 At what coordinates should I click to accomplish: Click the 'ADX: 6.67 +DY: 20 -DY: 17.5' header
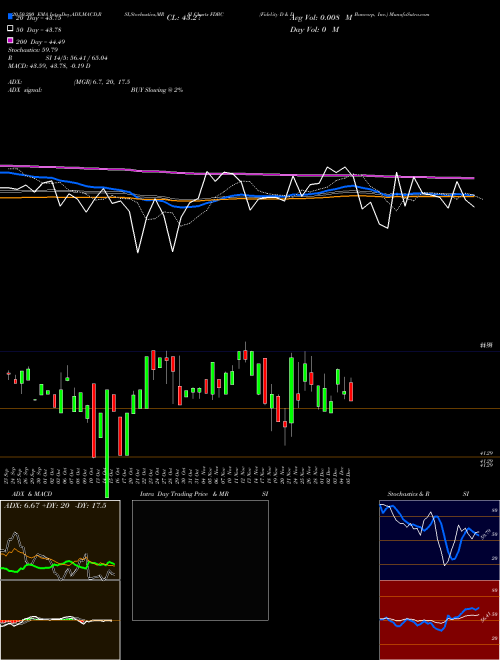coord(55,506)
